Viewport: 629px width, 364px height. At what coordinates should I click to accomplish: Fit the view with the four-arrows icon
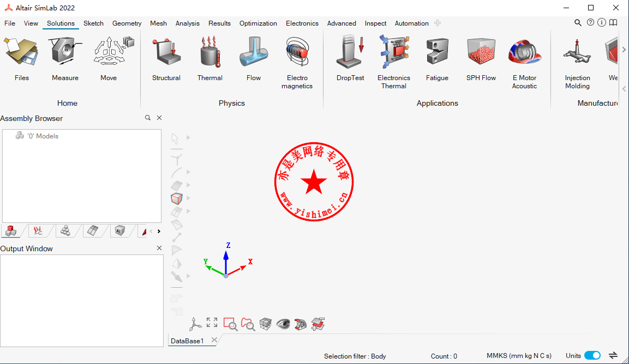point(212,322)
